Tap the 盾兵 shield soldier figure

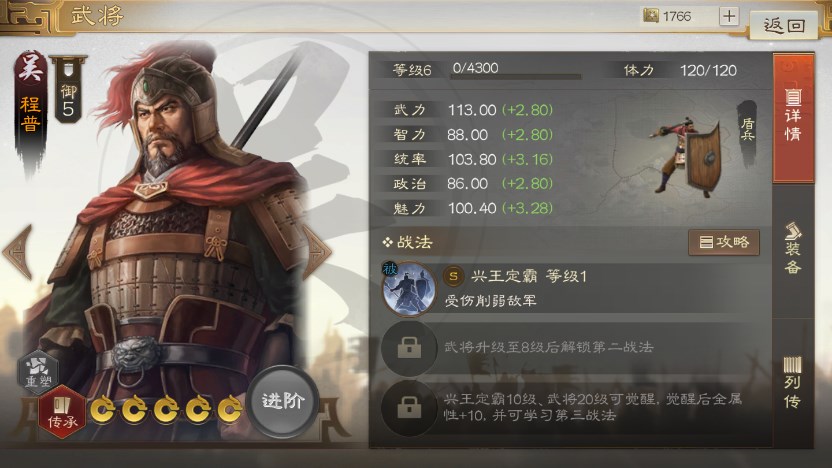pos(688,158)
